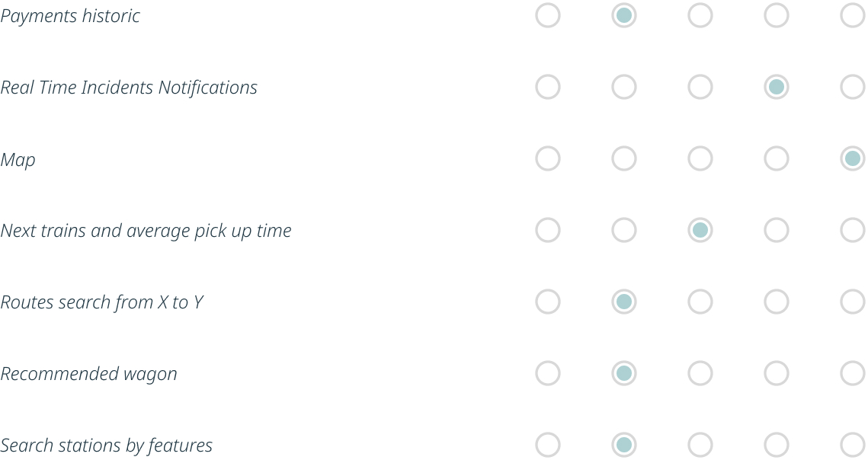This screenshot has width=868, height=460.
Task: Choose first radio for Search stations by features
Action: point(548,445)
